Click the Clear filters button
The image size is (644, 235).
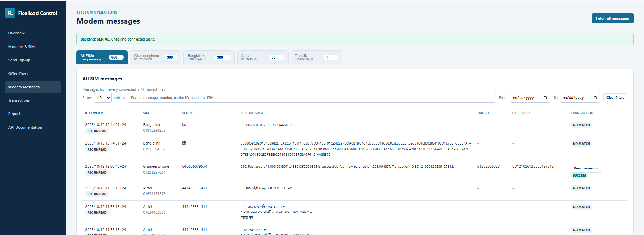(615, 98)
